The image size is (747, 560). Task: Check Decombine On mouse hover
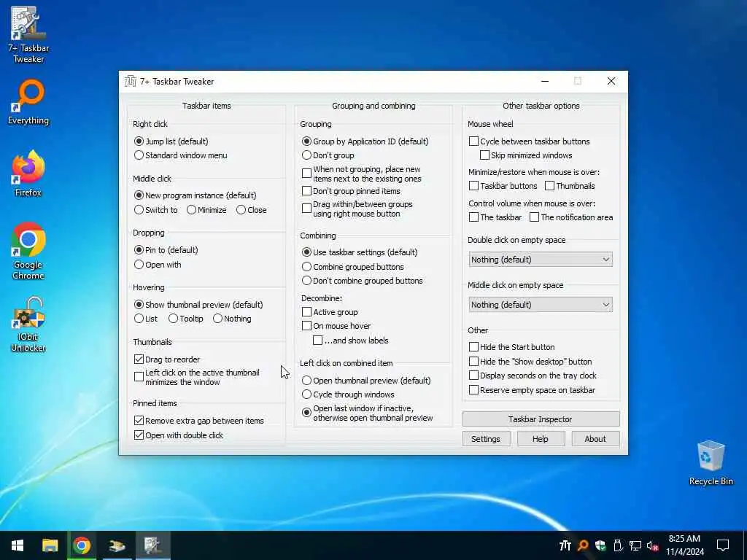coord(307,326)
